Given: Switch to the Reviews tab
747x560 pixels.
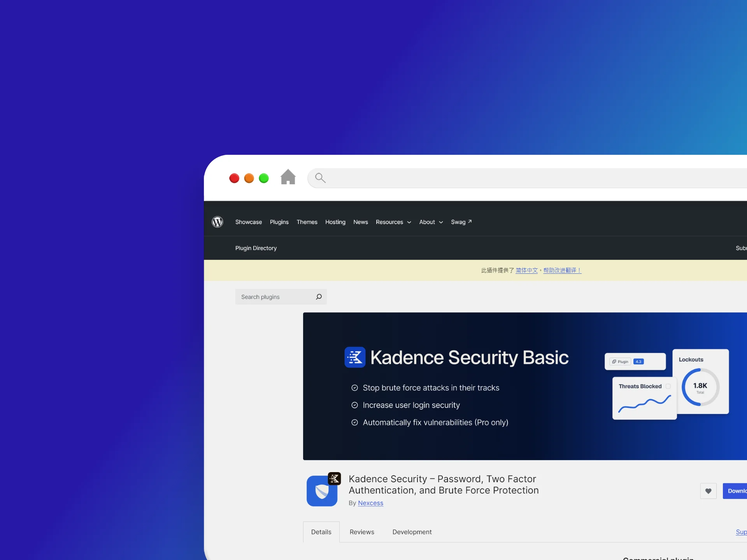Looking at the screenshot, I should (362, 532).
